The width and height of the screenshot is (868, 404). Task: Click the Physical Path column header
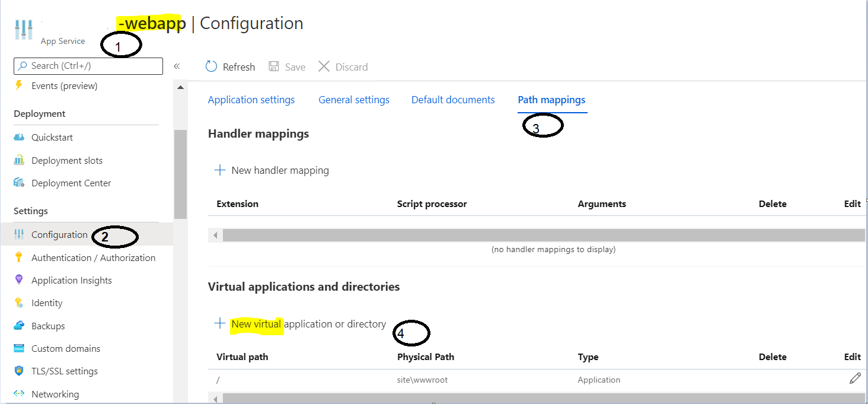tap(426, 357)
